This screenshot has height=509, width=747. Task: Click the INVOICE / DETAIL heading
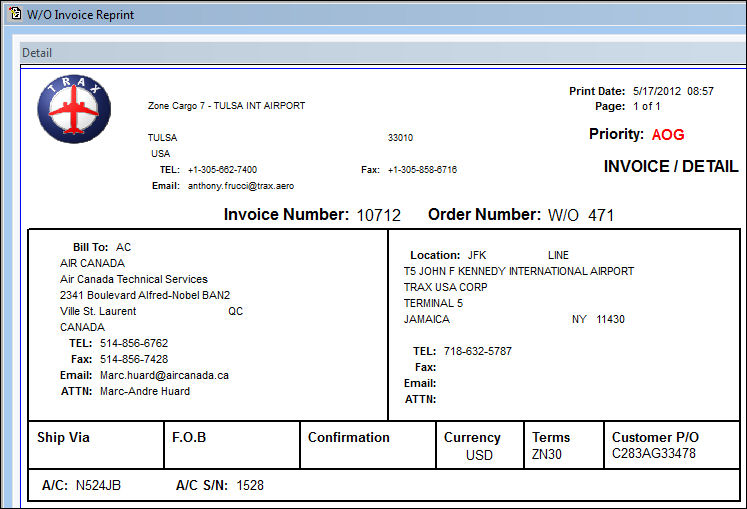tap(671, 166)
